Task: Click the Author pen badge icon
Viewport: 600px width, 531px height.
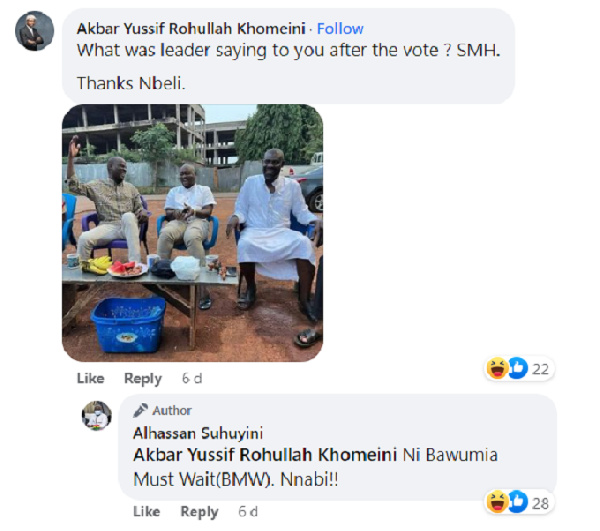Action: coord(140,410)
